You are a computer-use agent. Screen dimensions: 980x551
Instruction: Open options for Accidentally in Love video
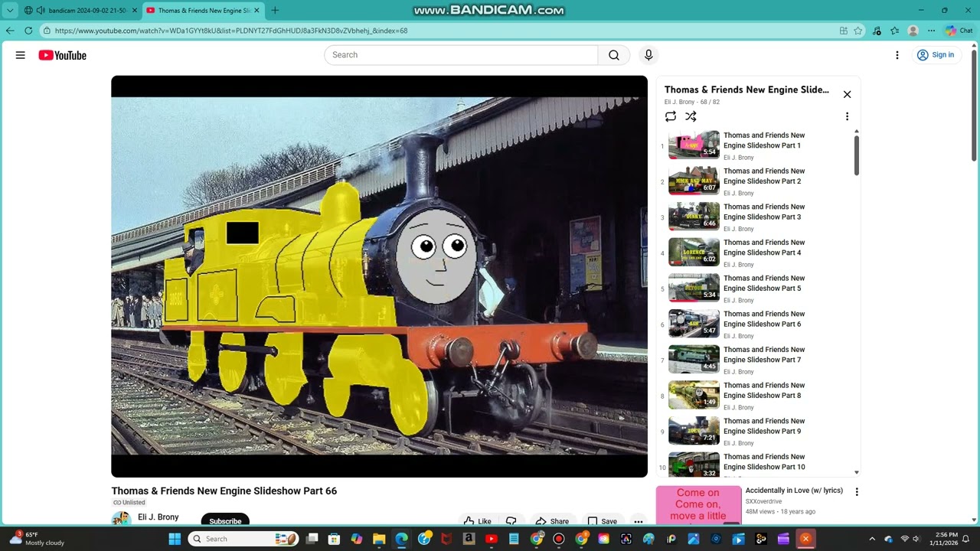[857, 492]
